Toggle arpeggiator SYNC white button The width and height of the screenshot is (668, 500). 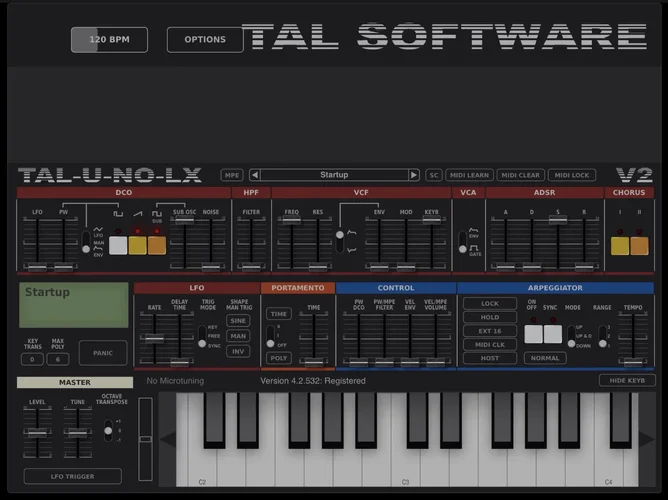[x=553, y=334]
